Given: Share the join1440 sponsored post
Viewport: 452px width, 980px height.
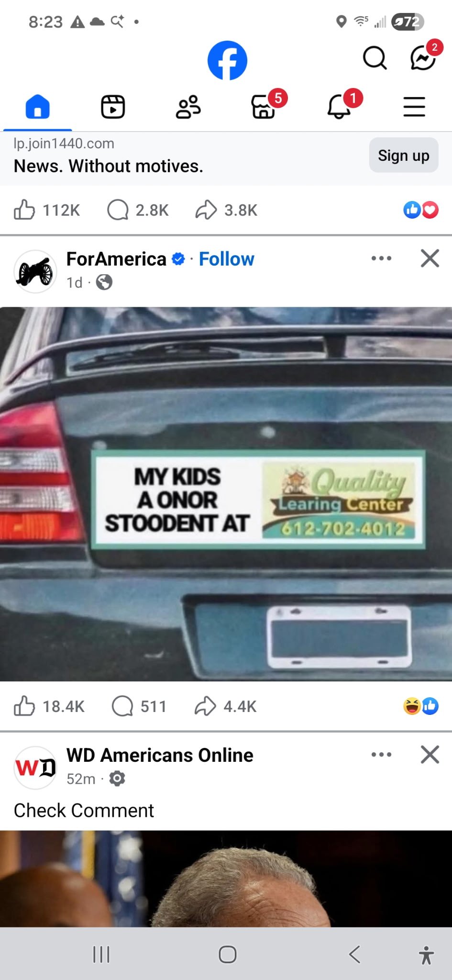Looking at the screenshot, I should click(226, 210).
